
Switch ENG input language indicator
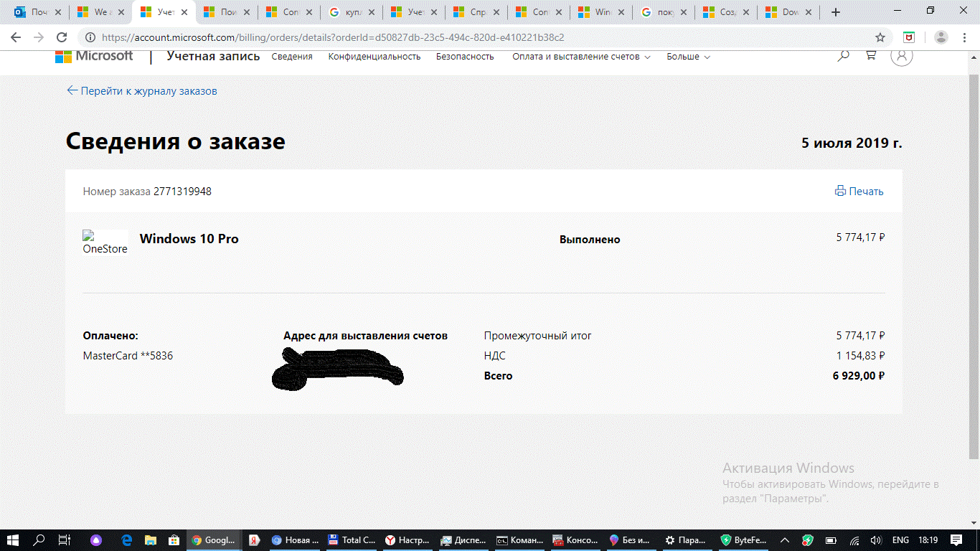[x=900, y=540]
